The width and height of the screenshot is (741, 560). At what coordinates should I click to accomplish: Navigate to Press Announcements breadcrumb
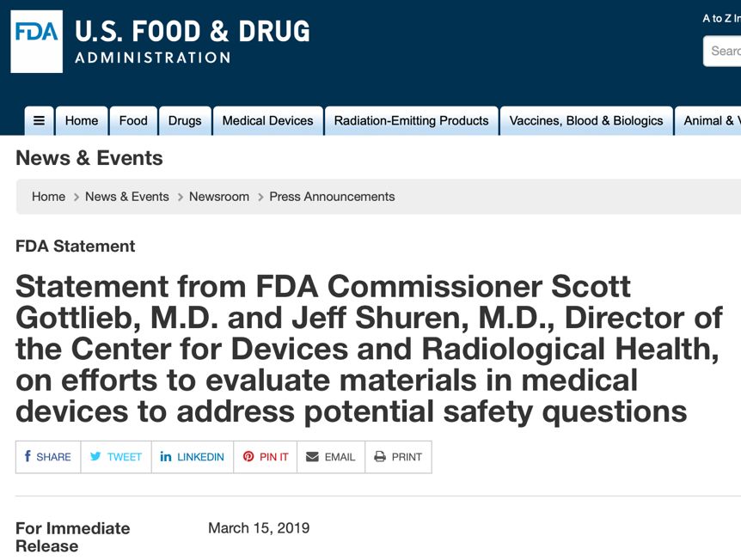click(x=332, y=197)
